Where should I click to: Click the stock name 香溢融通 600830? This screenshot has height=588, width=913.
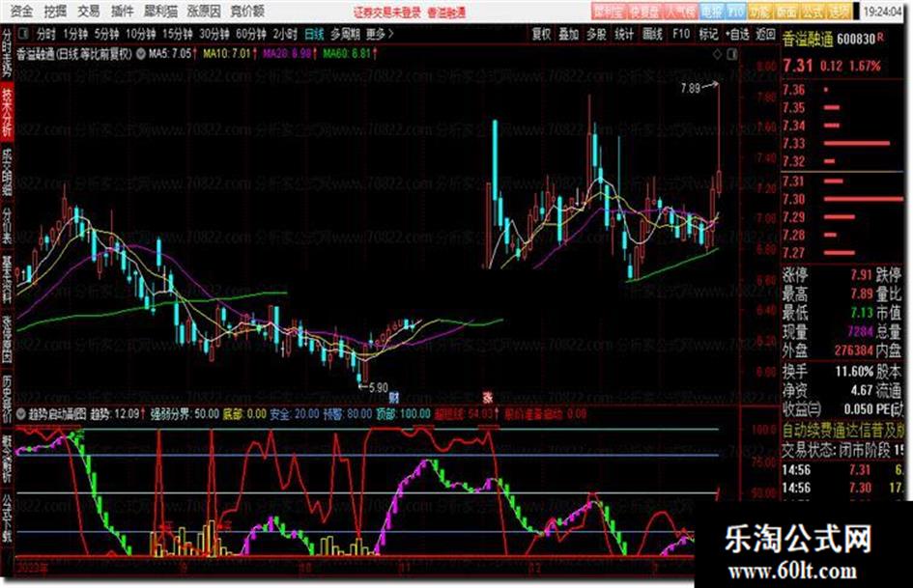[x=829, y=39]
